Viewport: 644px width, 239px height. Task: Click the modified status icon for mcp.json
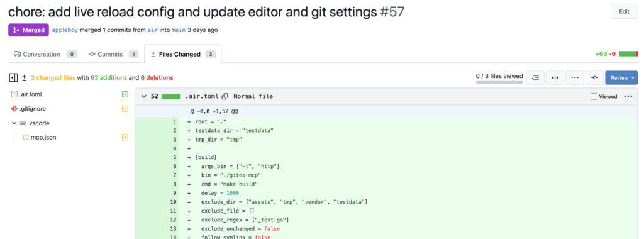[125, 138]
